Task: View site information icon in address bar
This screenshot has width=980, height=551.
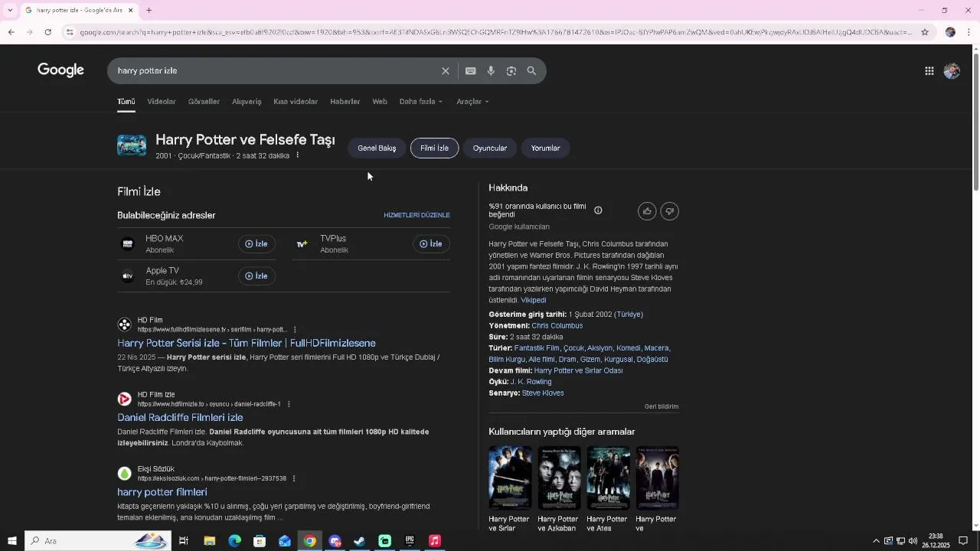Action: [x=70, y=32]
